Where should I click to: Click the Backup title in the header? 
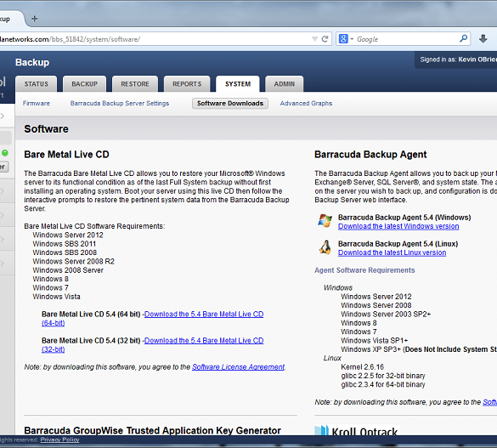coord(32,62)
